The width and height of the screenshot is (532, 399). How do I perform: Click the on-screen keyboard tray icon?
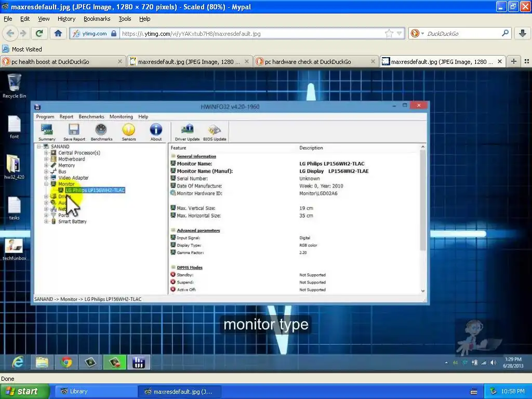click(474, 392)
